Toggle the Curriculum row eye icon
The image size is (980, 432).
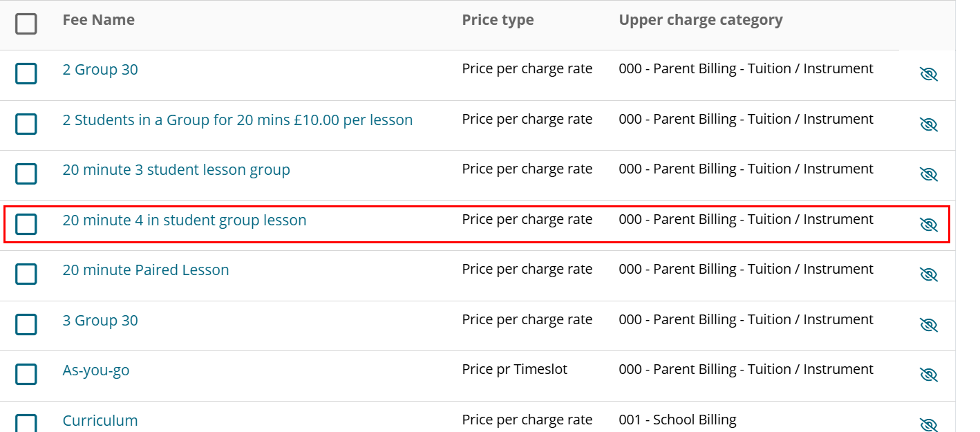click(x=928, y=424)
